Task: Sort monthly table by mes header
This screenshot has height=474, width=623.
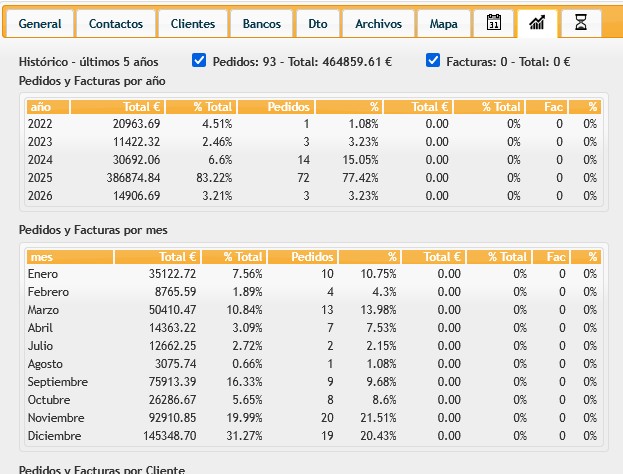Action: click(41, 257)
